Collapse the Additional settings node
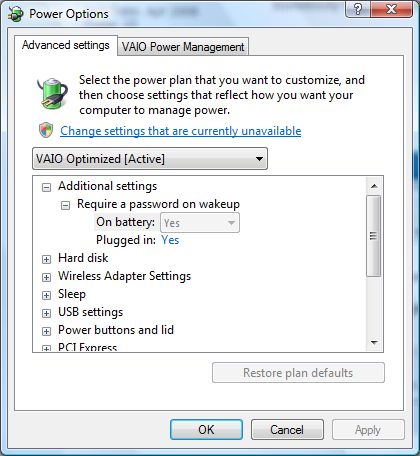Screen dimensions: 420x456 click(46, 187)
